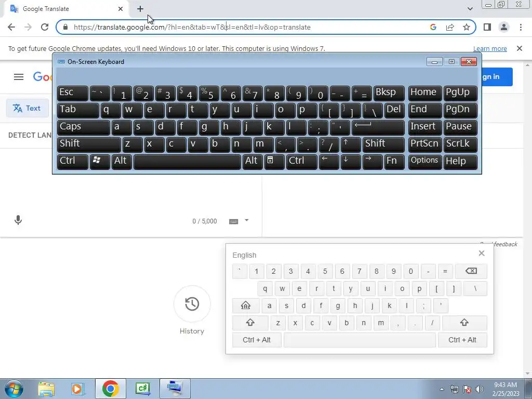
Task: Click the 'q' key on English virtual keyboard
Action: pyautogui.click(x=265, y=288)
